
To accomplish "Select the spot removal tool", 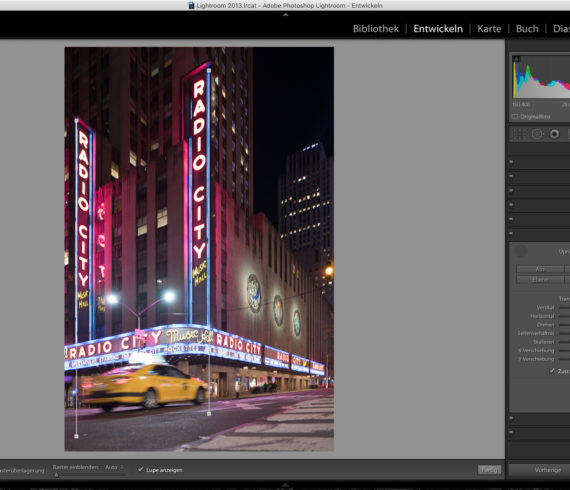I will [x=537, y=134].
